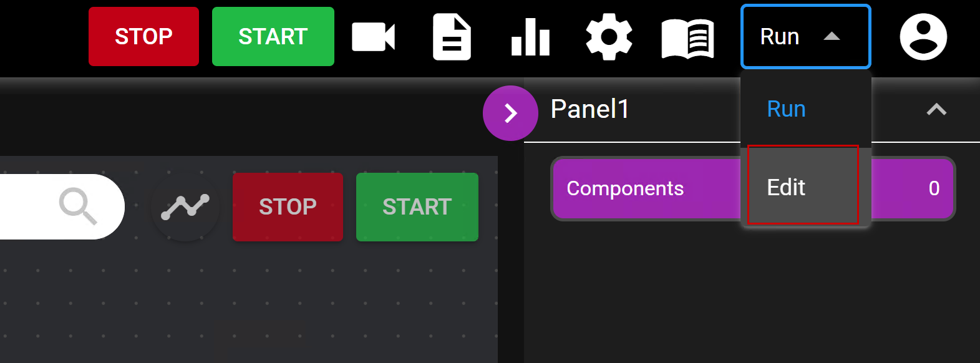Click the purple arrow panel toggle
The image size is (980, 363).
pos(510,113)
